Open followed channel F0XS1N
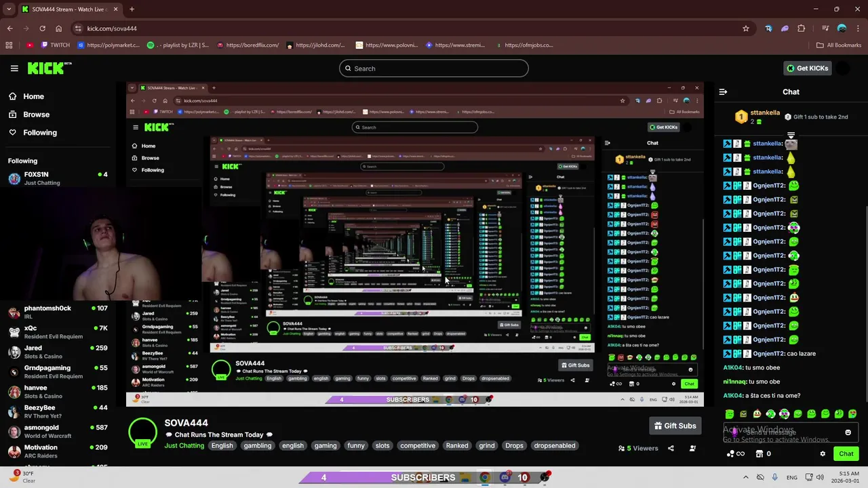 [x=58, y=178]
